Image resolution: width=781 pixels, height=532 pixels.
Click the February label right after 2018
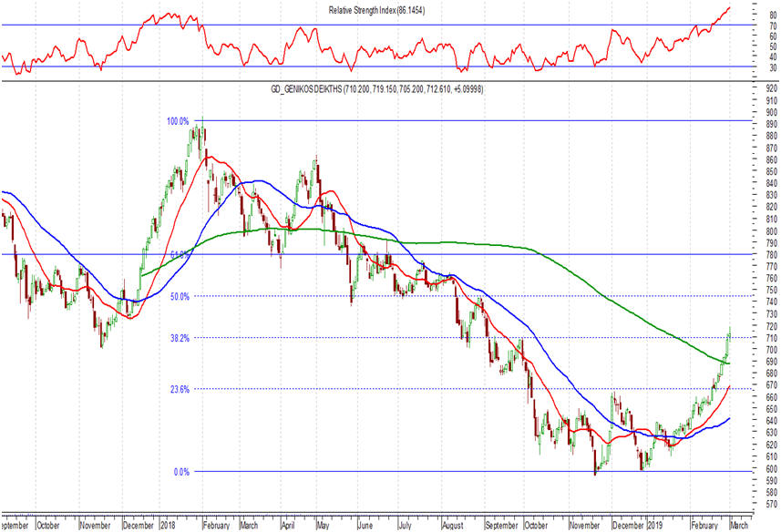[216, 525]
